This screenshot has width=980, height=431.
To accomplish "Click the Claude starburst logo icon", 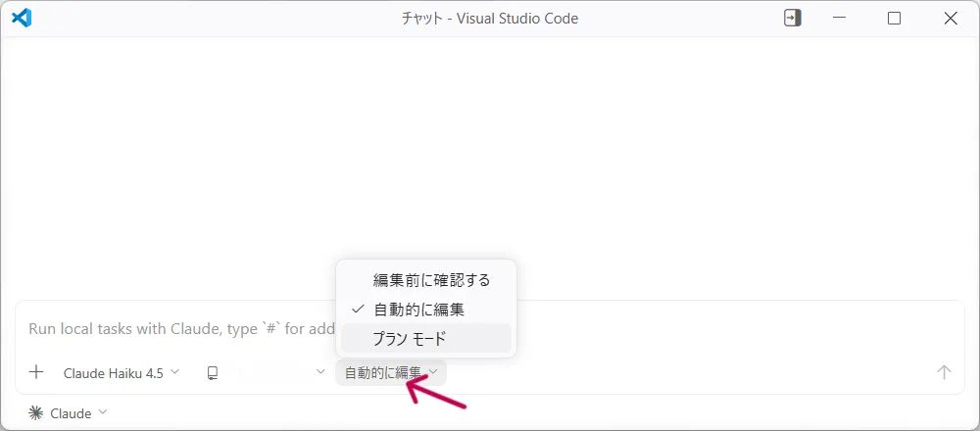I will point(36,413).
